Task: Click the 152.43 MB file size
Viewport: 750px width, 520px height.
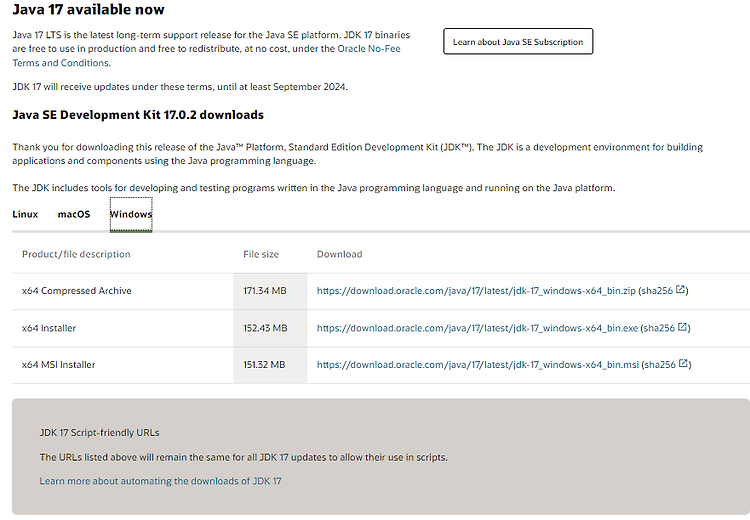Action: (x=265, y=328)
